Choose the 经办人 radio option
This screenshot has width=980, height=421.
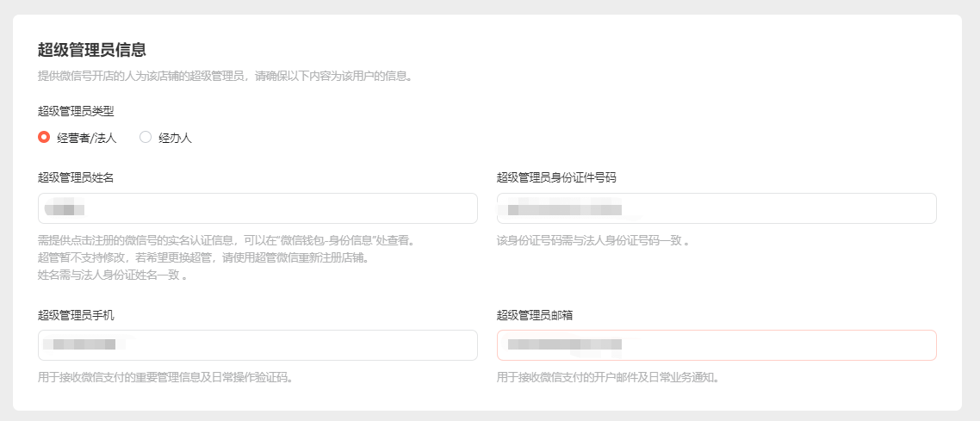146,138
